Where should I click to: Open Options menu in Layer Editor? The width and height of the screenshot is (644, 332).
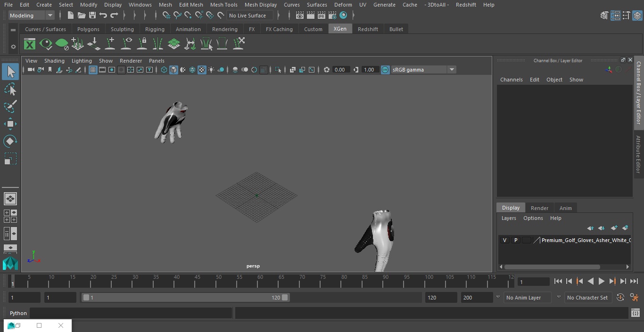tap(533, 218)
